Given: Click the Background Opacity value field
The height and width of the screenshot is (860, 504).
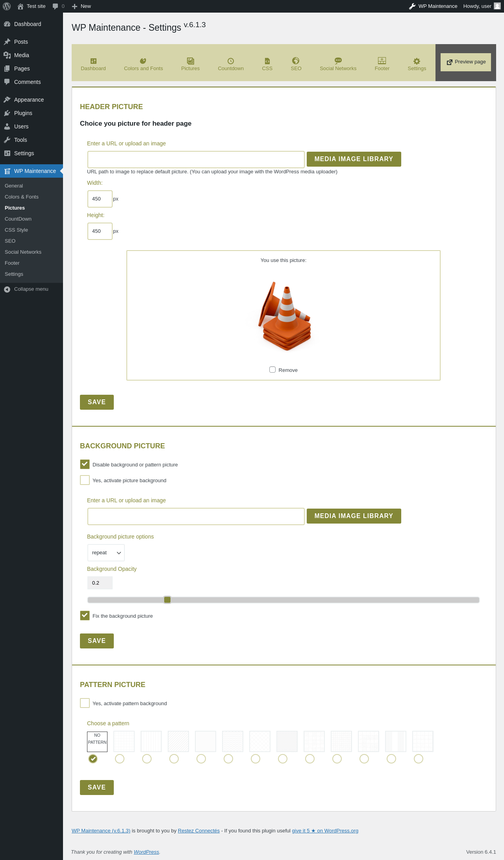Looking at the screenshot, I should [100, 583].
